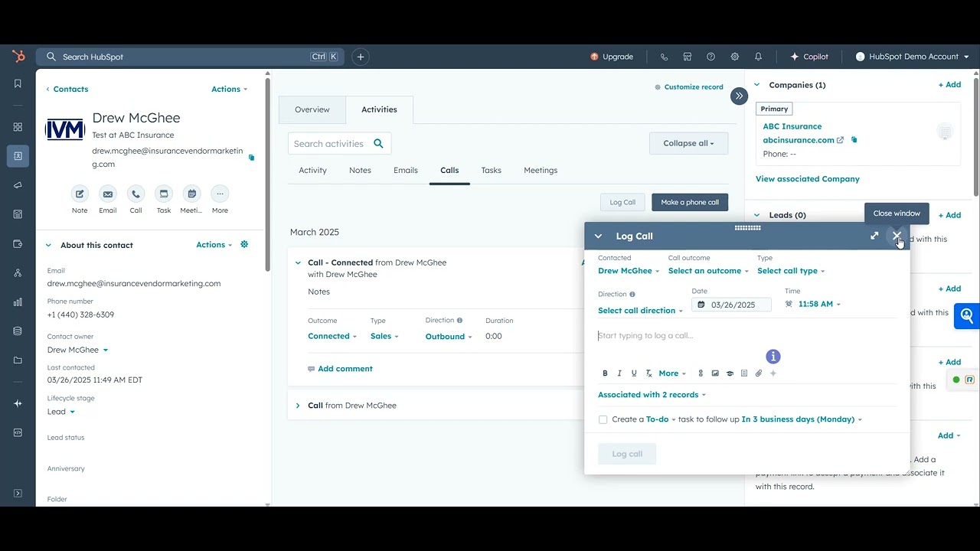Select the Emails filter tab
Viewport: 980px width, 551px height.
406,171
